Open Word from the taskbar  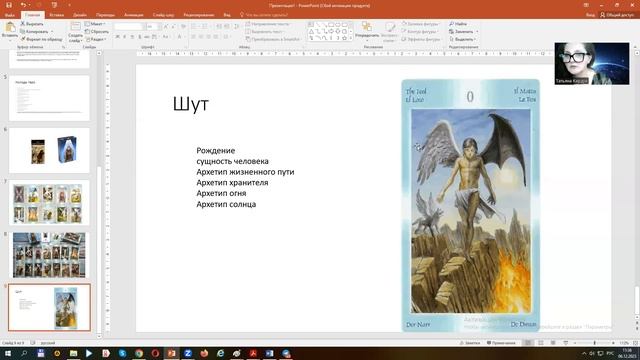pyautogui.click(x=269, y=353)
